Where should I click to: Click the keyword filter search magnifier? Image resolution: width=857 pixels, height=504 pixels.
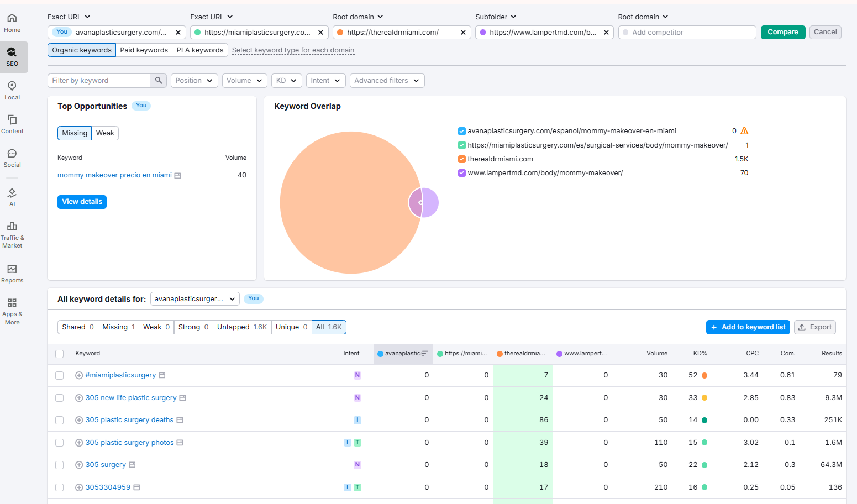tap(159, 81)
